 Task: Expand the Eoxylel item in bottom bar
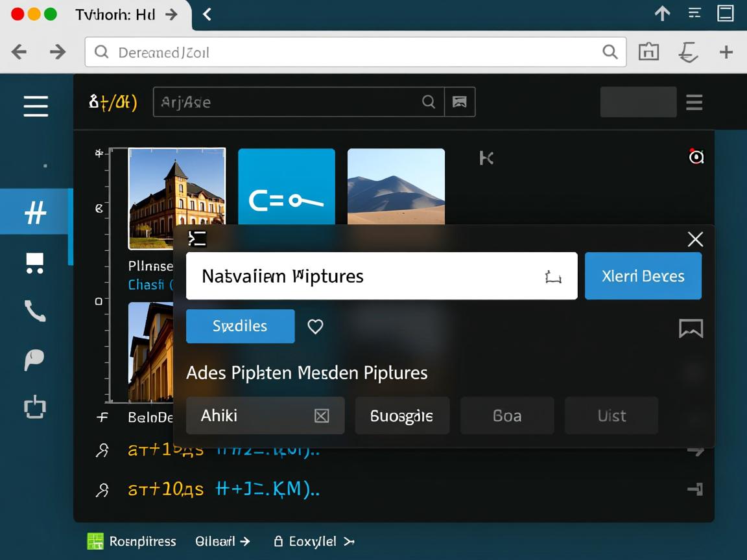314,541
